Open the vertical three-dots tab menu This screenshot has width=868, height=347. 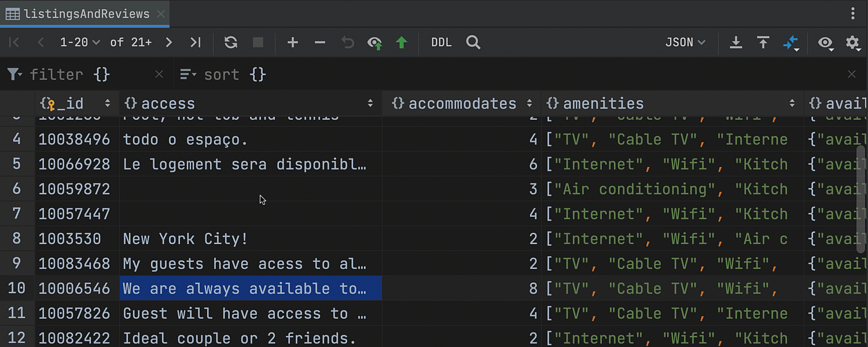click(853, 14)
